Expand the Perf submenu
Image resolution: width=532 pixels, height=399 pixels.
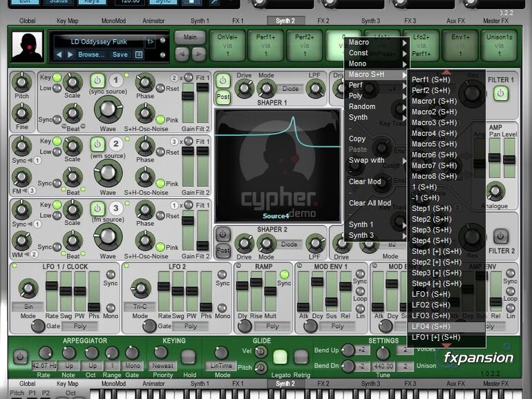[377, 85]
